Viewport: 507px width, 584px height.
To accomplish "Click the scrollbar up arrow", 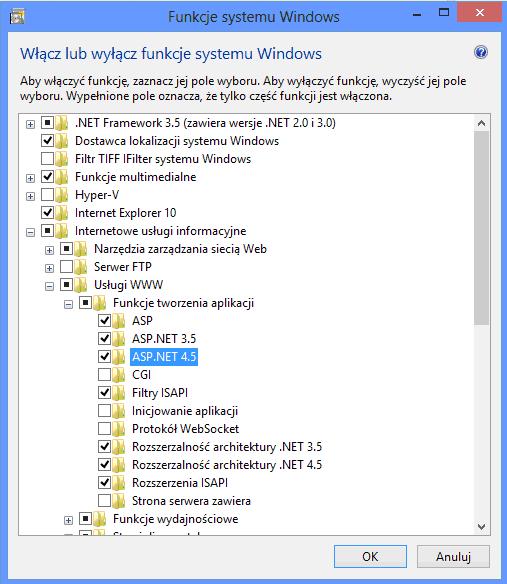I will coord(481,123).
